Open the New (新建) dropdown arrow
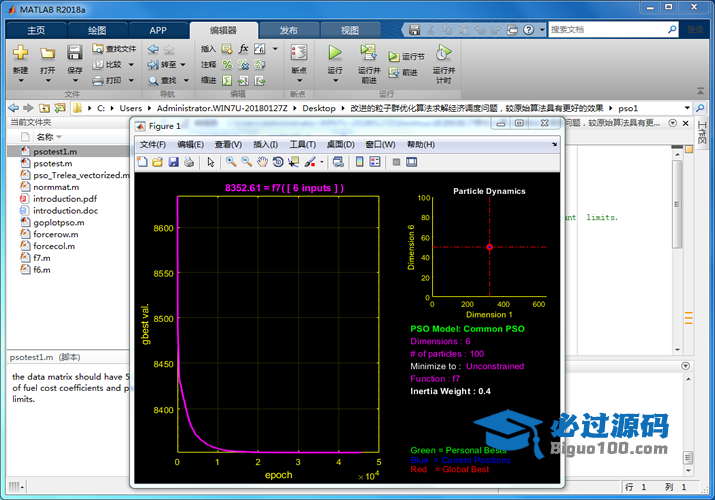The width and height of the screenshot is (715, 500). point(21,81)
